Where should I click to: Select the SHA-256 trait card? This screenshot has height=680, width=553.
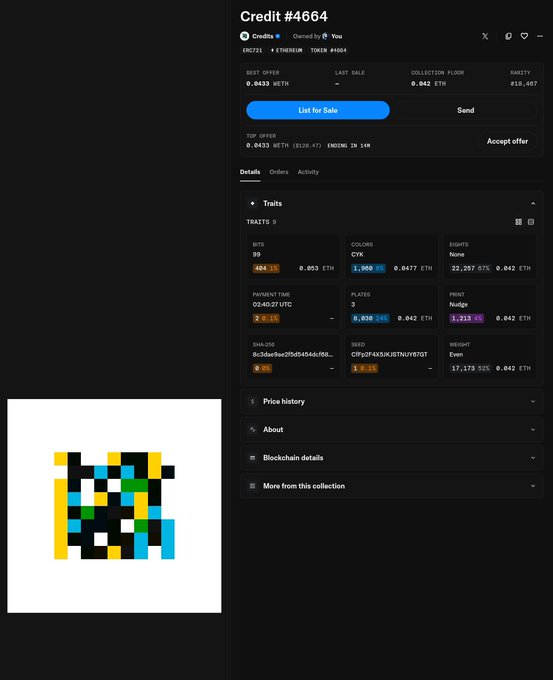[x=293, y=356]
